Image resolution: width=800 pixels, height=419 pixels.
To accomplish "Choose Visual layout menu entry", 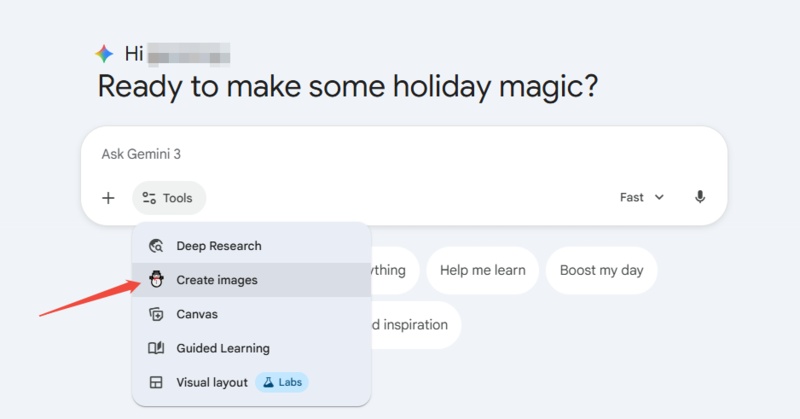I will pyautogui.click(x=212, y=382).
